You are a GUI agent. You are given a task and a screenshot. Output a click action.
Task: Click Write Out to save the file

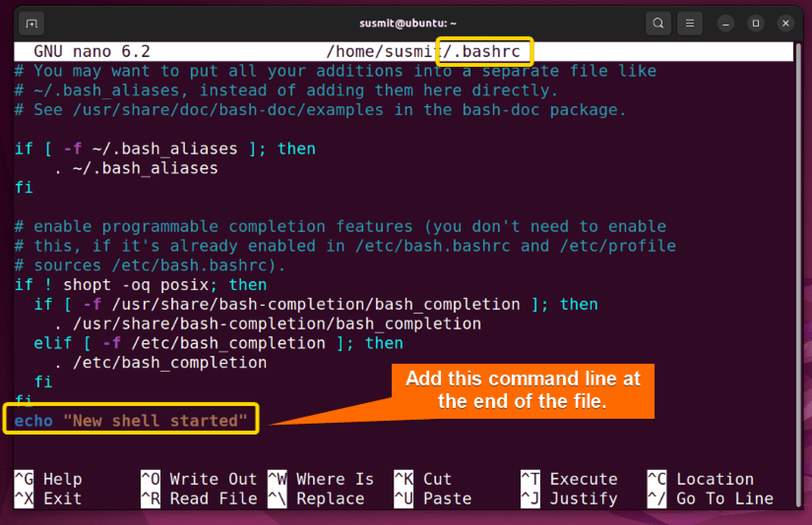coord(213,479)
